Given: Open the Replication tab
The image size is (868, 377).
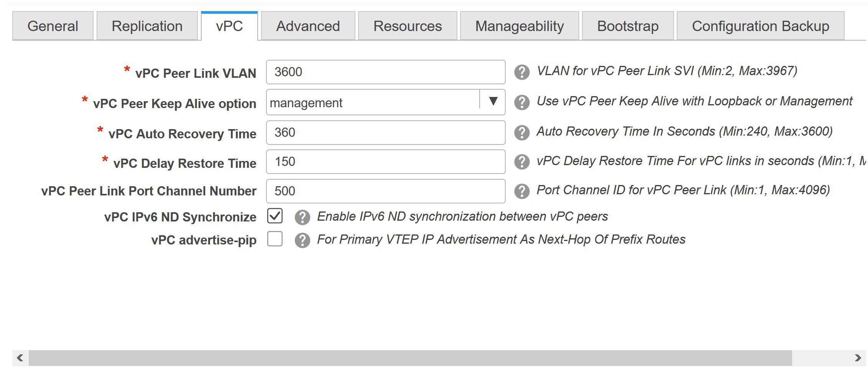Looking at the screenshot, I should click(x=147, y=26).
